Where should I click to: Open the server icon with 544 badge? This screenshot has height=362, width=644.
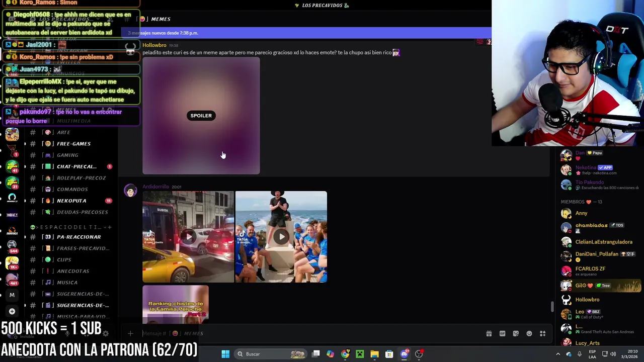[12, 246]
